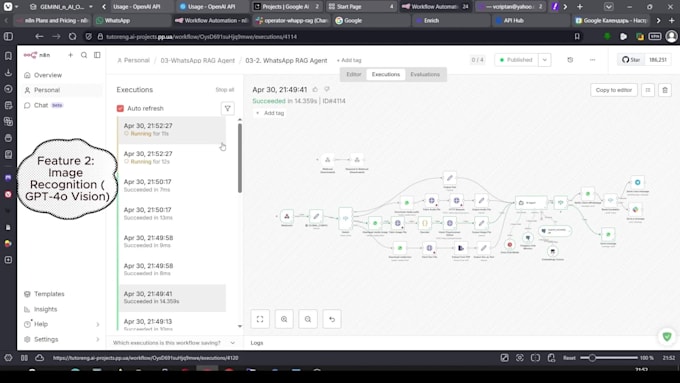Bookmark this page from address bar
This screenshot has width=680, height=383.
point(577,36)
